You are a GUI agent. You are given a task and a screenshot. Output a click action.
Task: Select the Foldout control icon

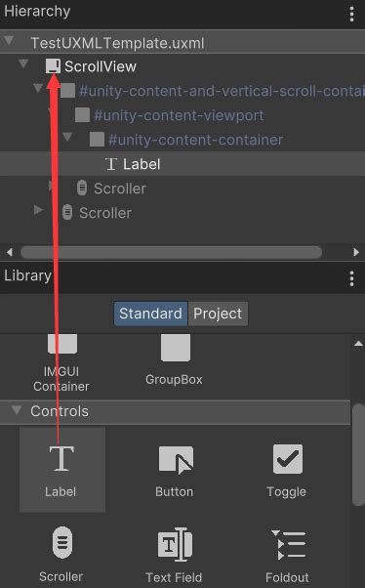289,544
